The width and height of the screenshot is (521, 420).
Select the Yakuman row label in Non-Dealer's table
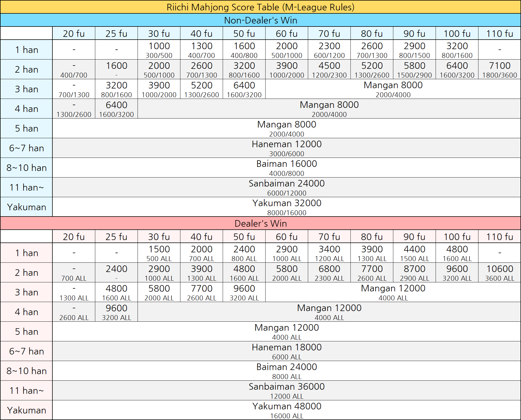tap(26, 207)
